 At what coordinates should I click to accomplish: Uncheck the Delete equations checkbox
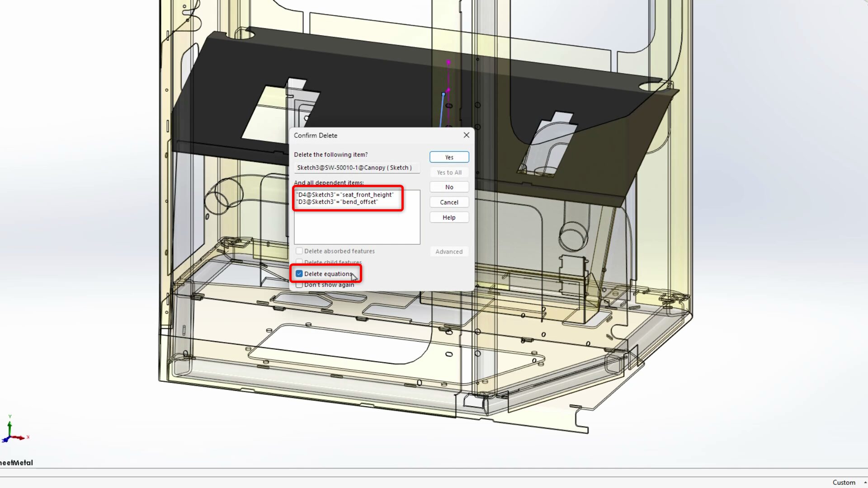point(299,274)
